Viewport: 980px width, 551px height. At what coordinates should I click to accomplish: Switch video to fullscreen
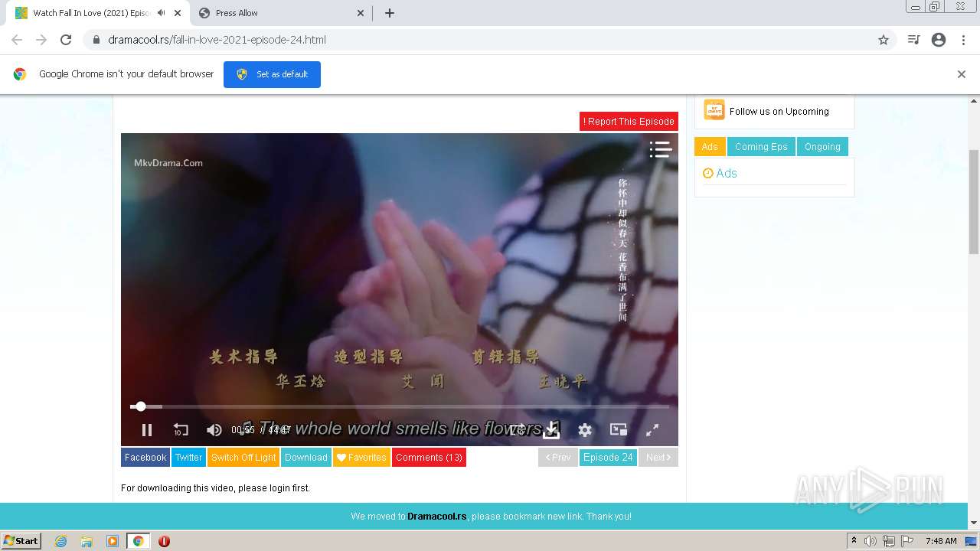click(652, 430)
